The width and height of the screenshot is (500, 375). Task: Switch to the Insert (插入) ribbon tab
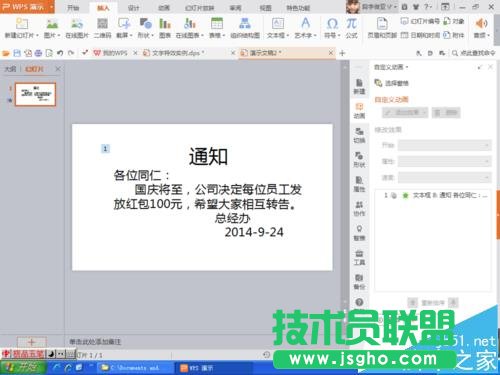pyautogui.click(x=103, y=8)
